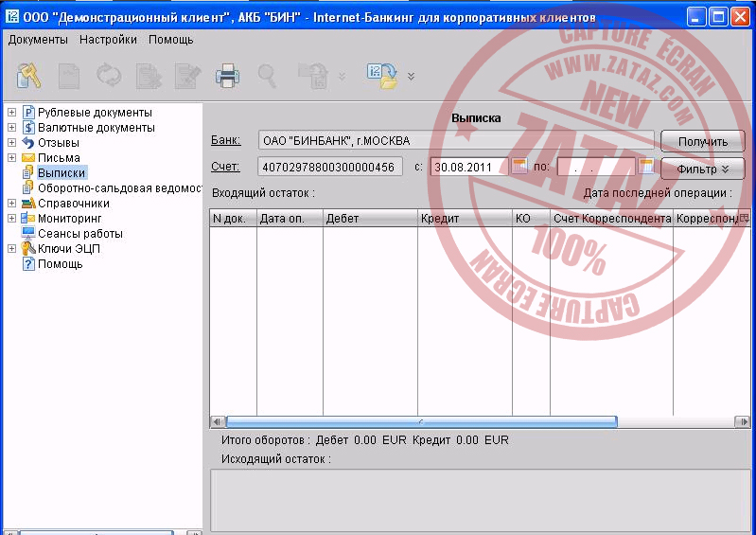Viewport: 756px width, 535px height.
Task: Open chevron beside import folder icon
Action: 411,76
